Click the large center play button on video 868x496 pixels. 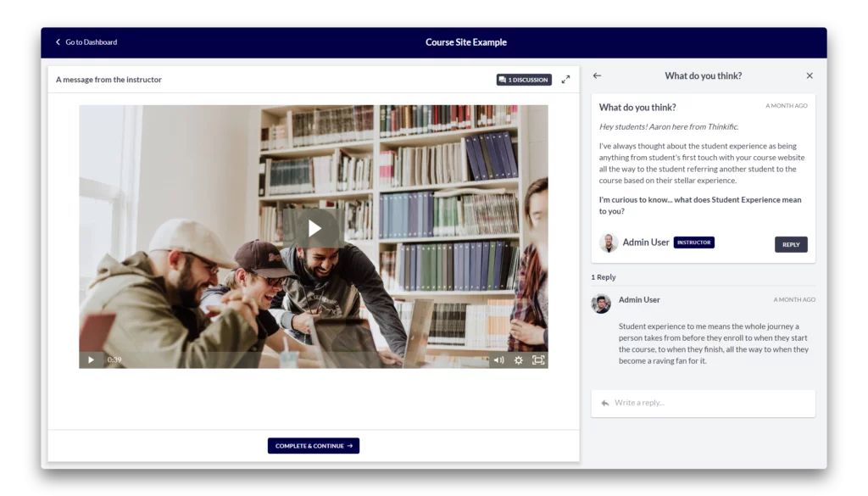pos(314,228)
